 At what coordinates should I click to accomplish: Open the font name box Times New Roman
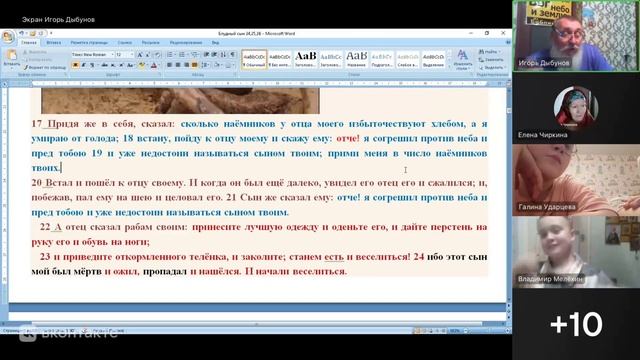[x=93, y=54]
